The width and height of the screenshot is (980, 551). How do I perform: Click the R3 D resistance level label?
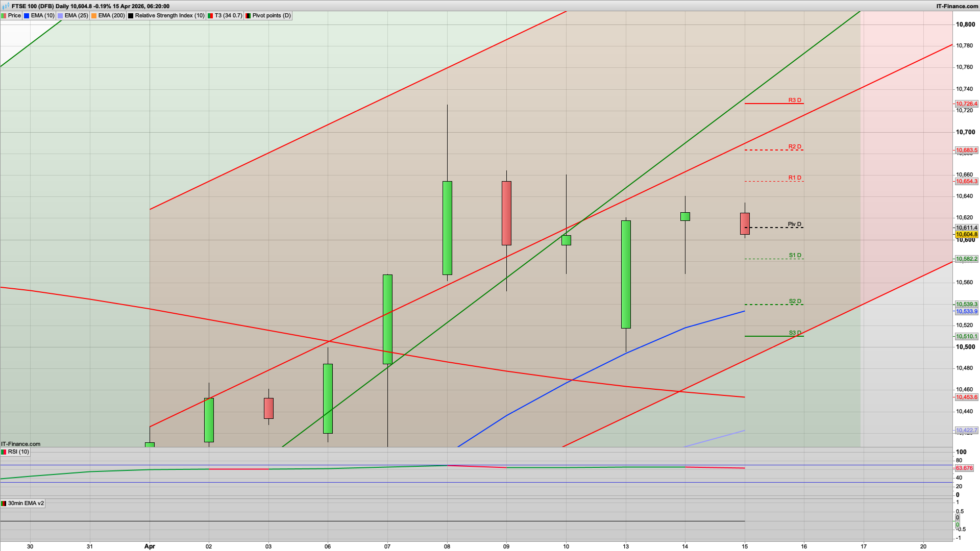tap(794, 101)
